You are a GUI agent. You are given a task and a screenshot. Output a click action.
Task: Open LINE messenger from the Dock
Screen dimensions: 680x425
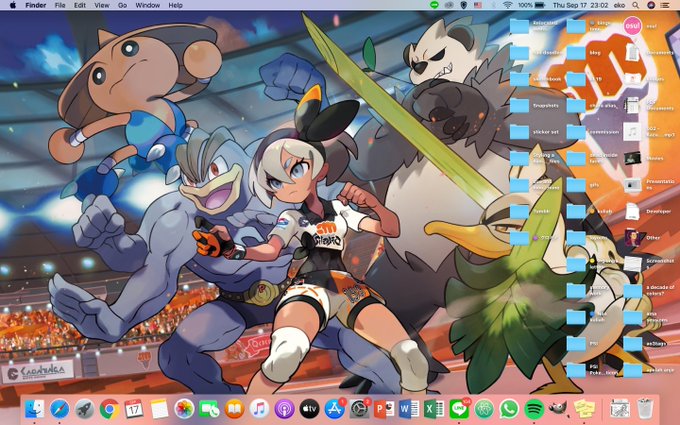(459, 409)
